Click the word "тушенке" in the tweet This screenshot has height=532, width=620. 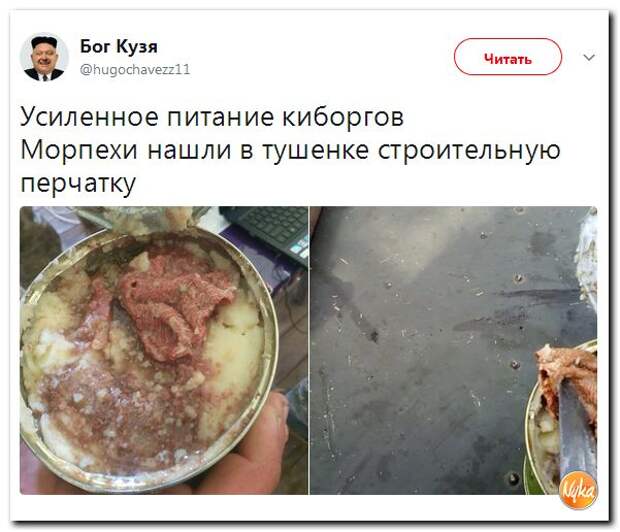point(316,151)
